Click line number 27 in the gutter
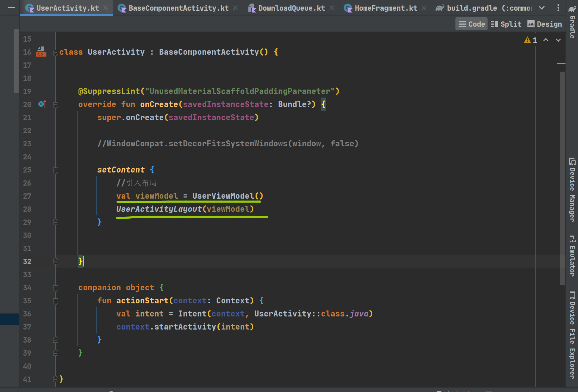This screenshot has width=578, height=392. pyautogui.click(x=27, y=196)
